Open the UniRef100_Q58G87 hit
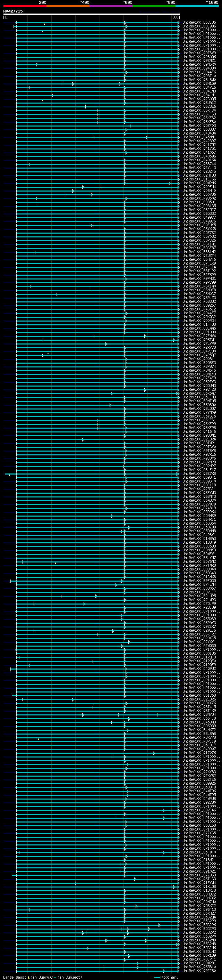Screen dimensions: 222x980 point(199,129)
